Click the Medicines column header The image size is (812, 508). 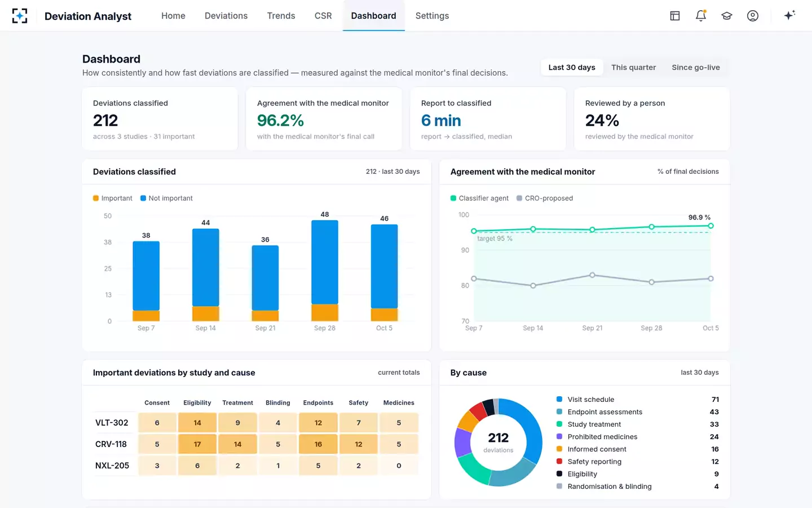point(399,403)
